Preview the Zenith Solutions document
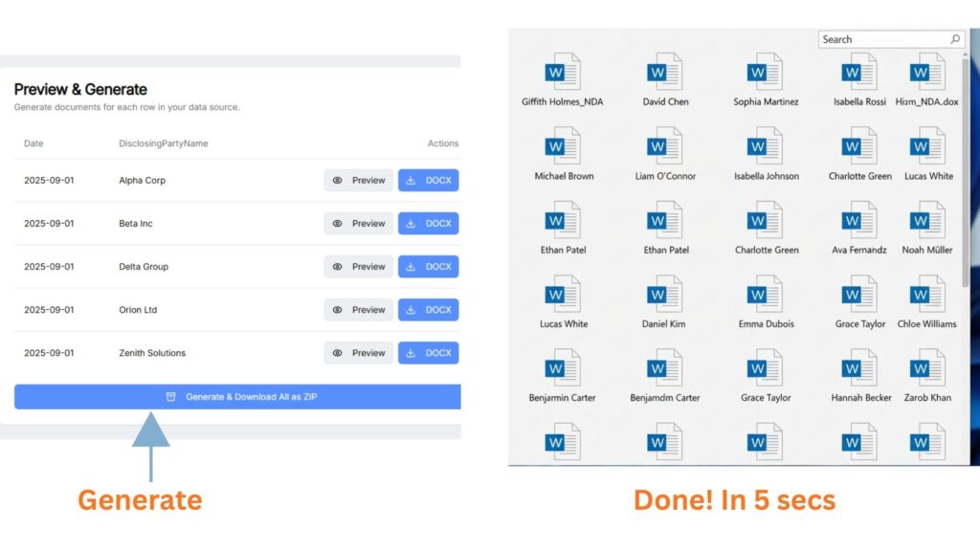Screen dimensions: 980x551 pyautogui.click(x=359, y=353)
